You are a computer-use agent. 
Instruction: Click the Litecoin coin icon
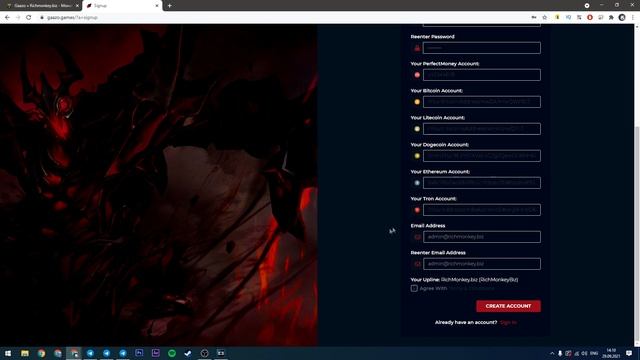417,129
